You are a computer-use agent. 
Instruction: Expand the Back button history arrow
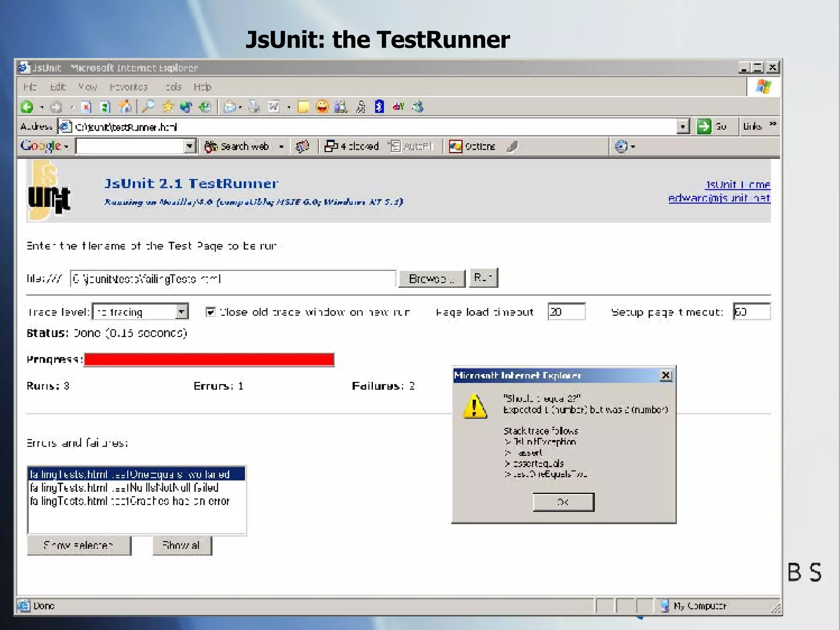pos(41,107)
